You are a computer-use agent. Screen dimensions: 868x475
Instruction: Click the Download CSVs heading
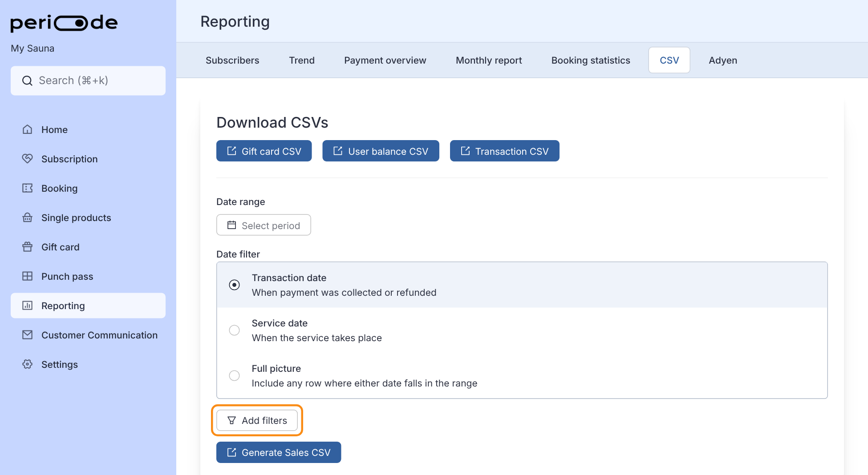click(272, 122)
